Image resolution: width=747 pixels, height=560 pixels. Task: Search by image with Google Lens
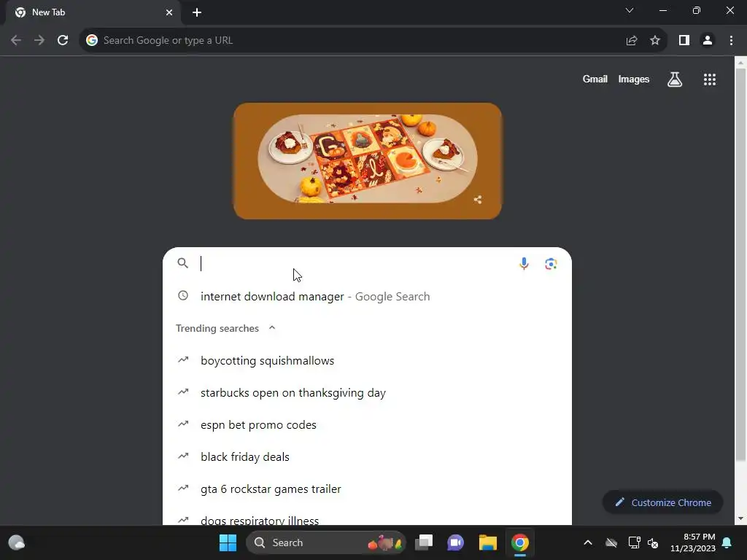coord(551,263)
